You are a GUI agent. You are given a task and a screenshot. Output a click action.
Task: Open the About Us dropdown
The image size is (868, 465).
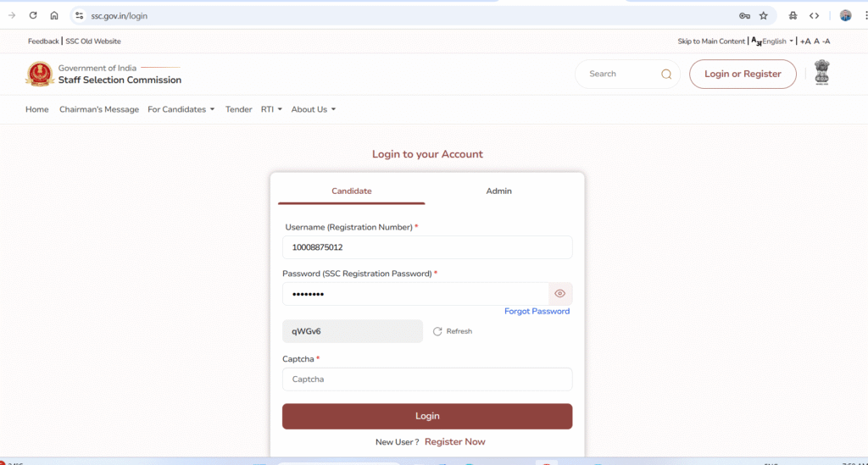313,109
